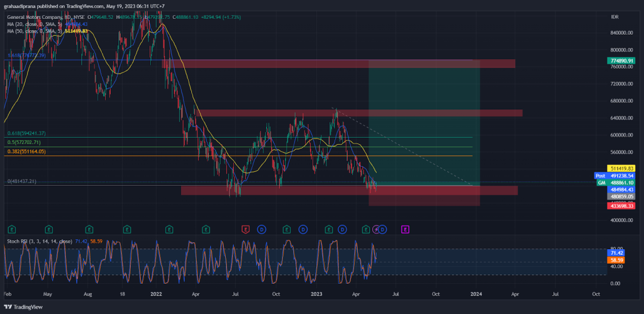The height and width of the screenshot is (314, 644).
Task: Click the 400000.00 price axis label
Action: pyautogui.click(x=623, y=220)
